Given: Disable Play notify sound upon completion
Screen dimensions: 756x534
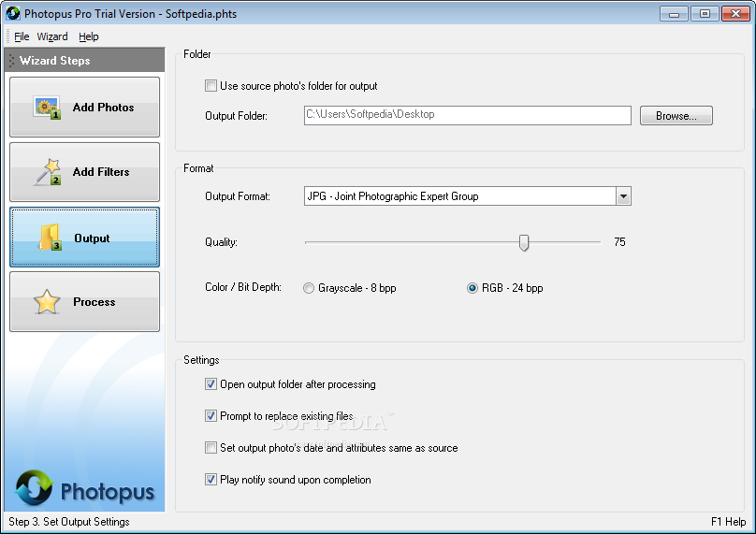Looking at the screenshot, I should (x=211, y=480).
